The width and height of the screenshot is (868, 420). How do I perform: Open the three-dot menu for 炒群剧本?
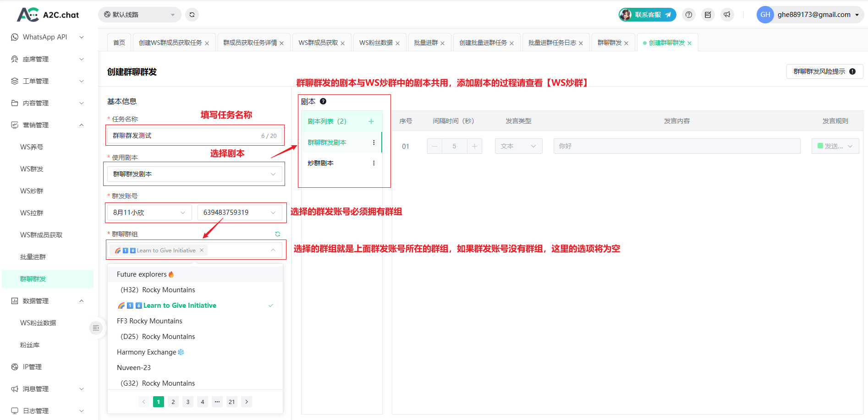(374, 163)
